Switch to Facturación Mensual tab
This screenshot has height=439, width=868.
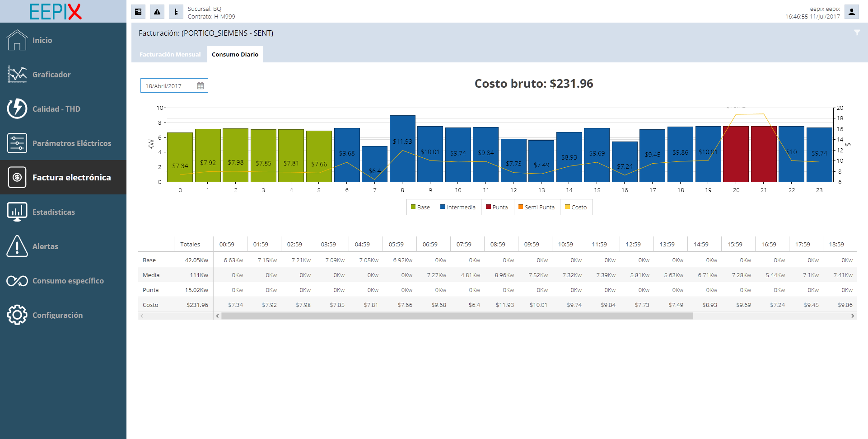click(x=170, y=54)
